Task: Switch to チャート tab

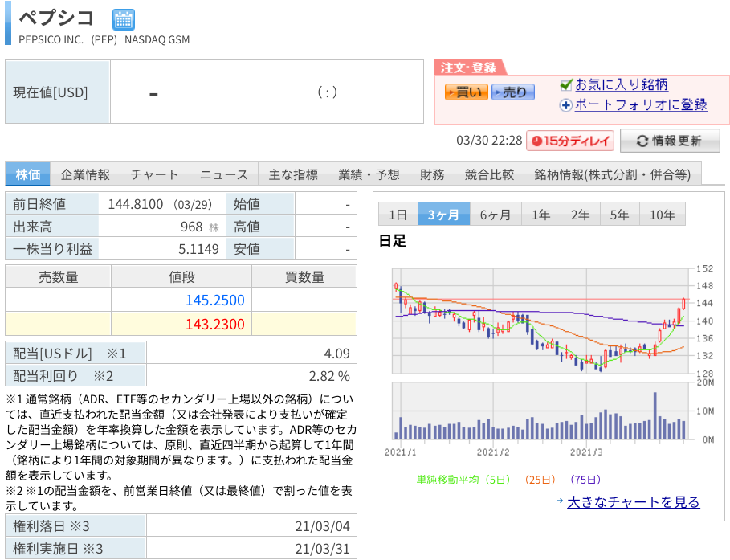Action: pos(154,174)
